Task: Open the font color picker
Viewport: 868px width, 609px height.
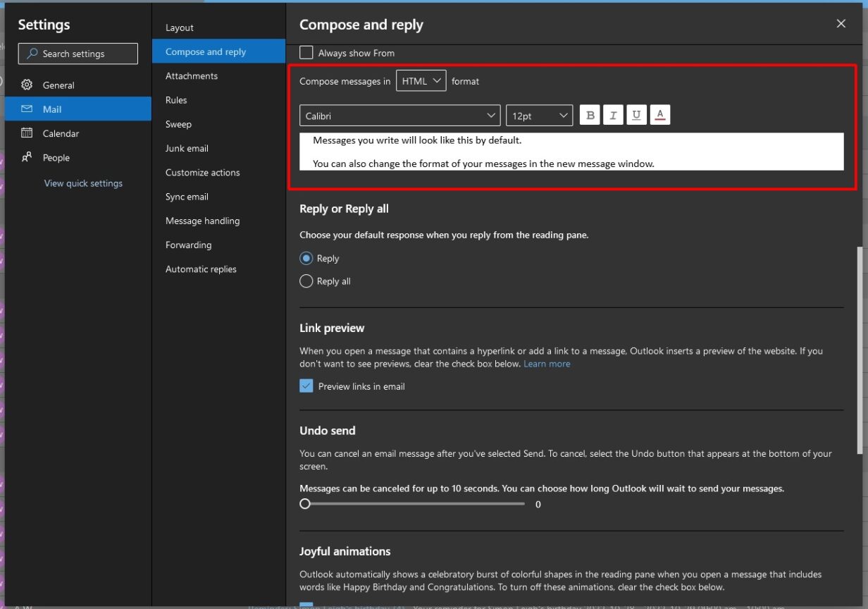Action: [660, 115]
